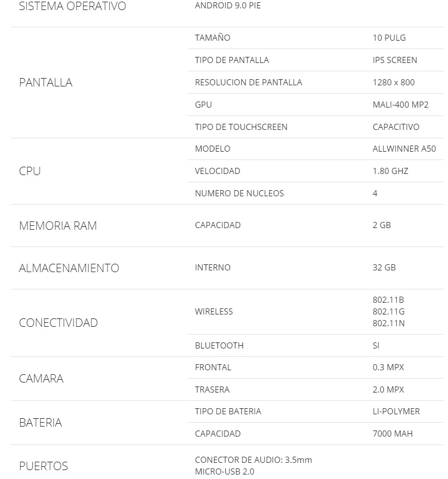Viewport: 448px width, 479px height.
Task: Click the TIPO DE TOUCHSCREEN label
Action: 241,127
